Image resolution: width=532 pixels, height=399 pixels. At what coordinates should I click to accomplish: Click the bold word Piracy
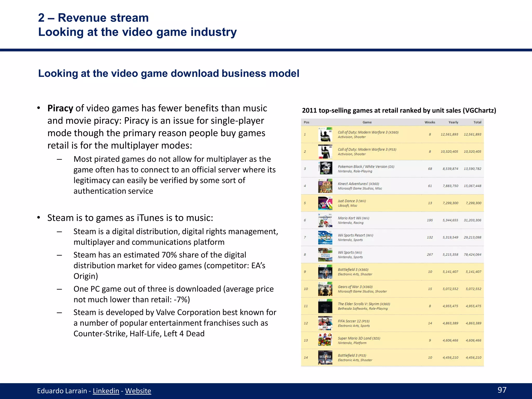(x=60, y=108)
